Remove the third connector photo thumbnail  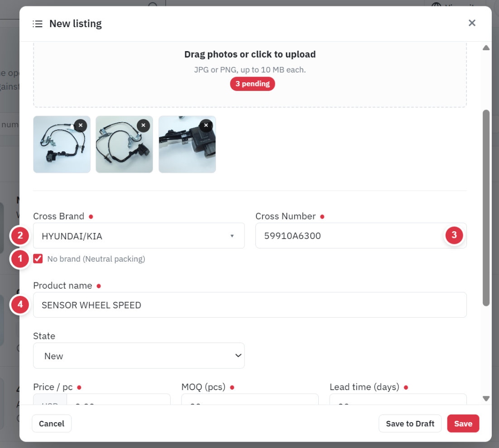[x=206, y=125]
